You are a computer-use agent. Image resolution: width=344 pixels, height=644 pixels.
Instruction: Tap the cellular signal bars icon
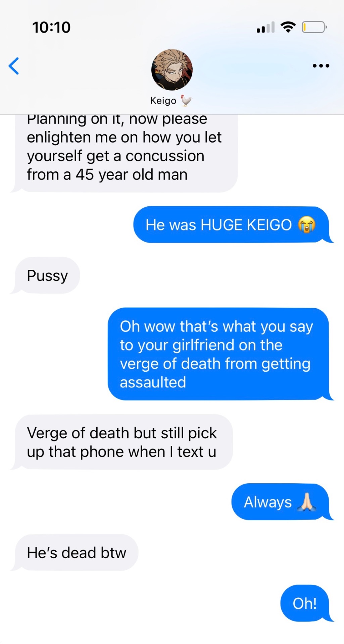click(x=265, y=27)
